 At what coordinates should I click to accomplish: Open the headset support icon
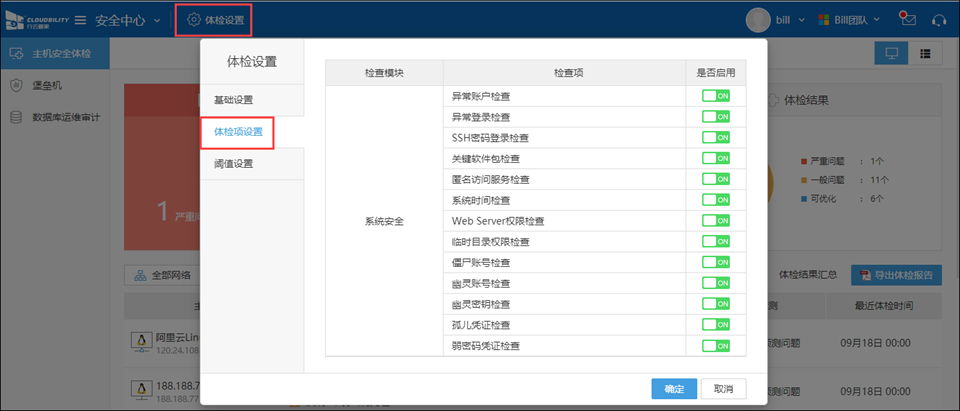click(x=939, y=20)
